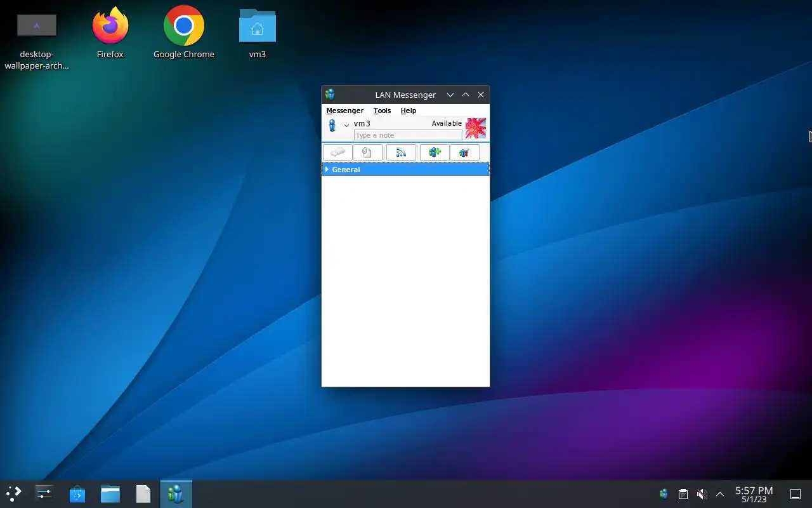Click the LAN Messenger title bar icon
The height and width of the screenshot is (508, 812).
(x=330, y=95)
